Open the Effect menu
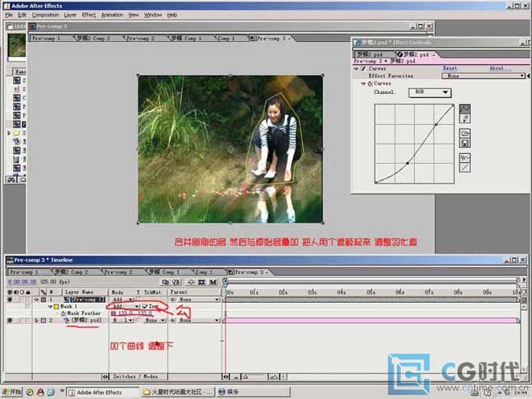Viewport: 532px width, 399px height. point(89,15)
